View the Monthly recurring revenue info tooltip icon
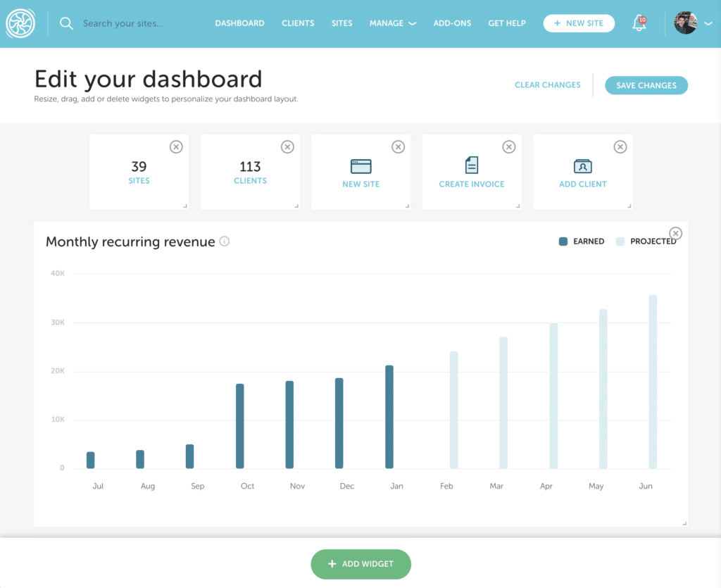This screenshot has width=721, height=588. (x=224, y=241)
